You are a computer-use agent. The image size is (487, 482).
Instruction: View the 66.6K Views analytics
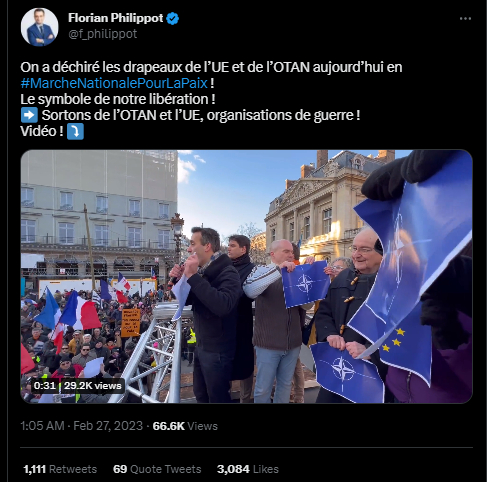(185, 426)
